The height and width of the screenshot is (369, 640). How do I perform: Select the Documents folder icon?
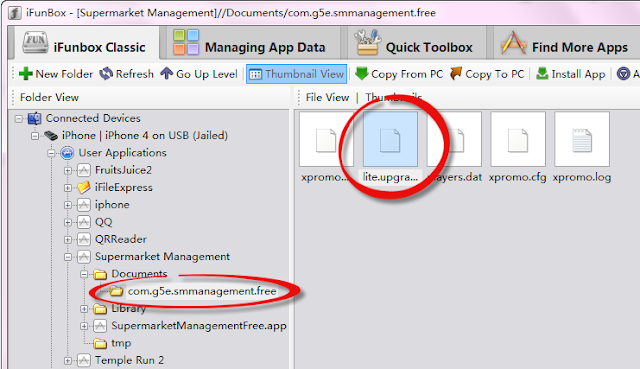(100, 274)
